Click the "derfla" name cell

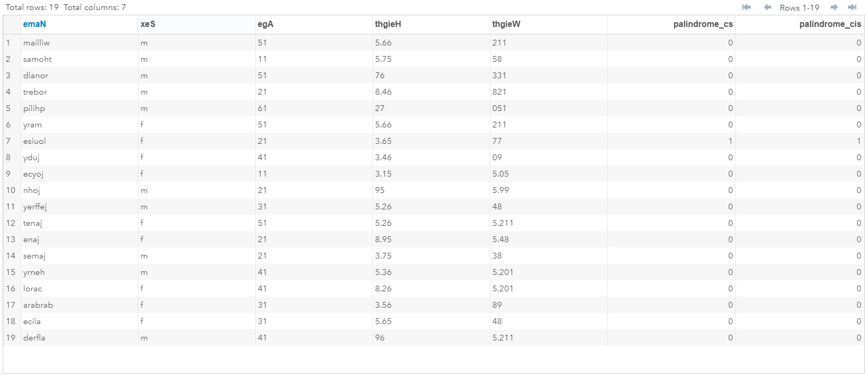pos(34,338)
